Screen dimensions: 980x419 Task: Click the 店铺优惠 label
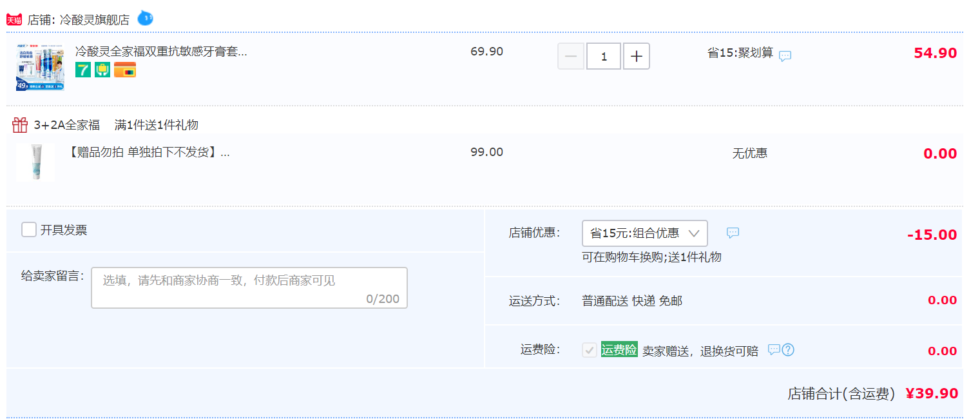click(x=535, y=233)
